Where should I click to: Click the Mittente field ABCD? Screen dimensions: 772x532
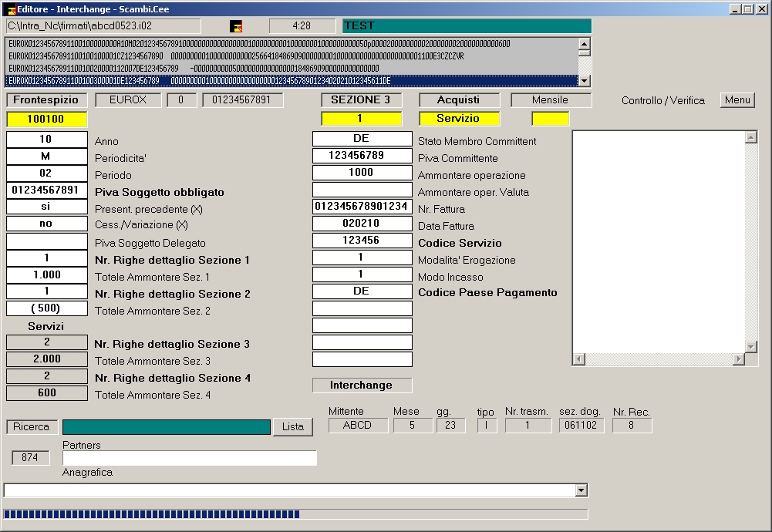358,425
